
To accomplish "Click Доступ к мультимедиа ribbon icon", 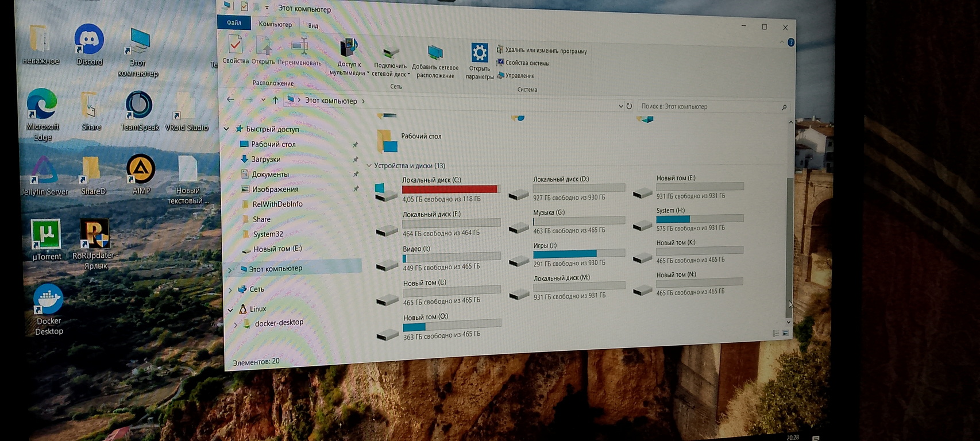I will [348, 50].
